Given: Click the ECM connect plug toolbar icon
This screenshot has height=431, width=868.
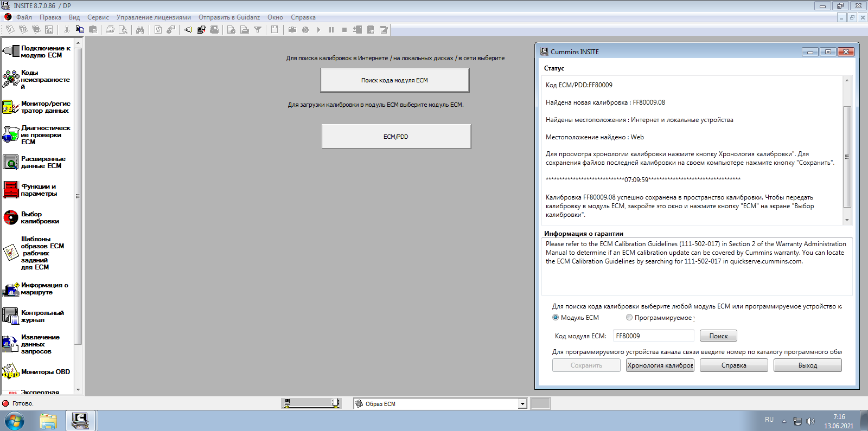Looking at the screenshot, I should point(188,30).
